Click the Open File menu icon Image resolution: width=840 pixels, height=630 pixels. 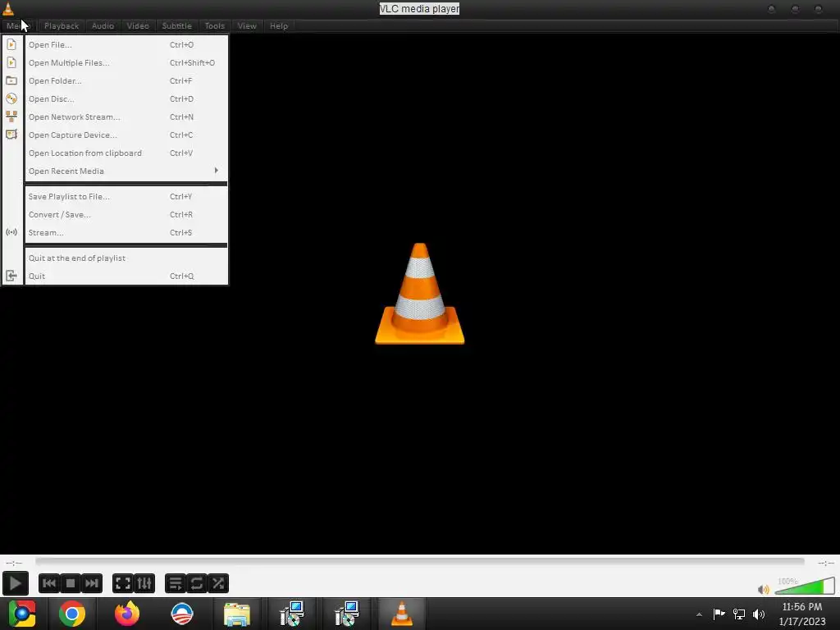click(11, 44)
